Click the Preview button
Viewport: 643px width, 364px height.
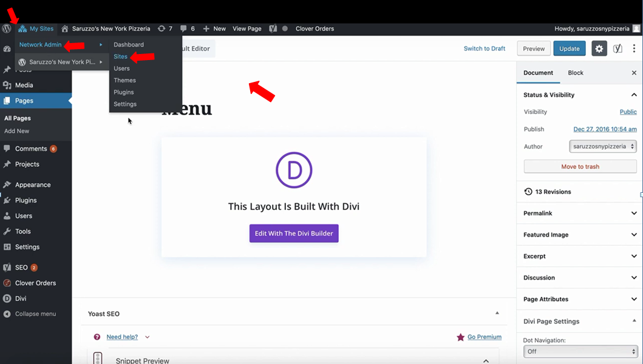tap(534, 49)
